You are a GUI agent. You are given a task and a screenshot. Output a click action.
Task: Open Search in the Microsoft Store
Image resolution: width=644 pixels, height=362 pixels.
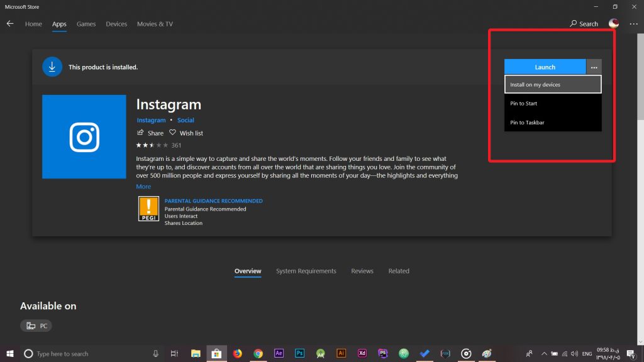[584, 24]
